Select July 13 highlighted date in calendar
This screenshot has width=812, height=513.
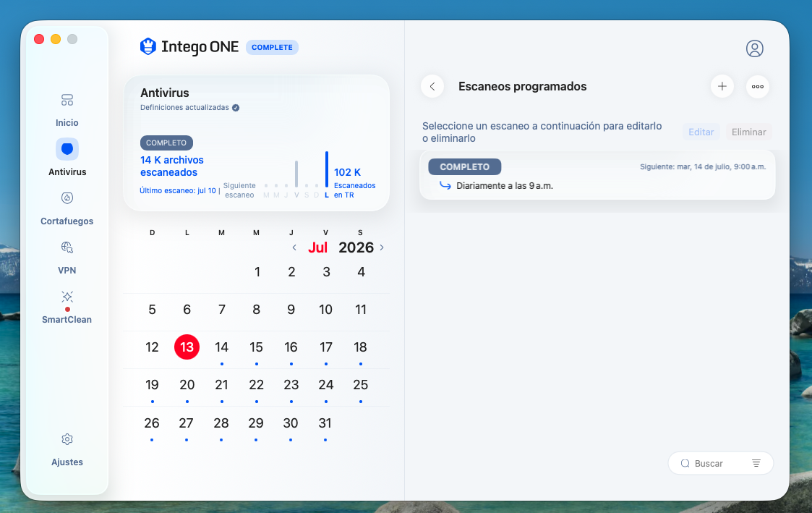click(187, 347)
